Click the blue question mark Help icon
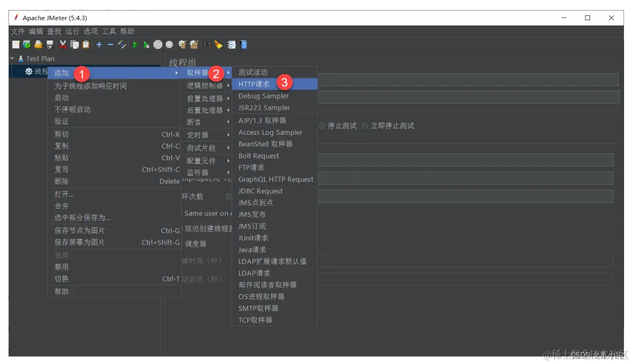 coord(244,45)
